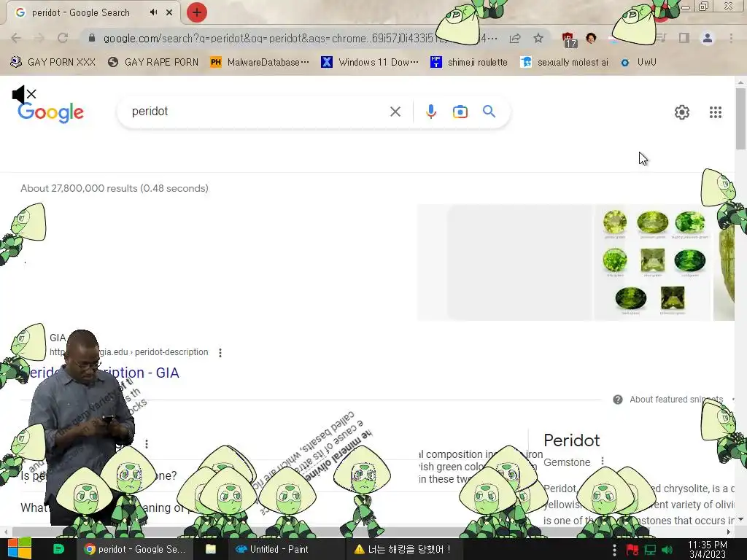Screen dimensions: 747x560
Task: Click the red flag tray icon
Action: coord(632,550)
